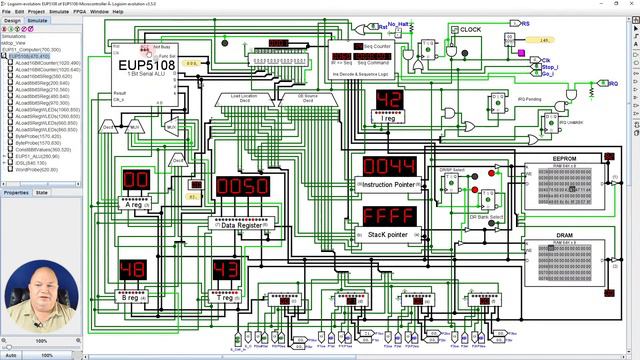Toggle the Rst input pin
The width and height of the screenshot is (640, 360).
tap(373, 27)
